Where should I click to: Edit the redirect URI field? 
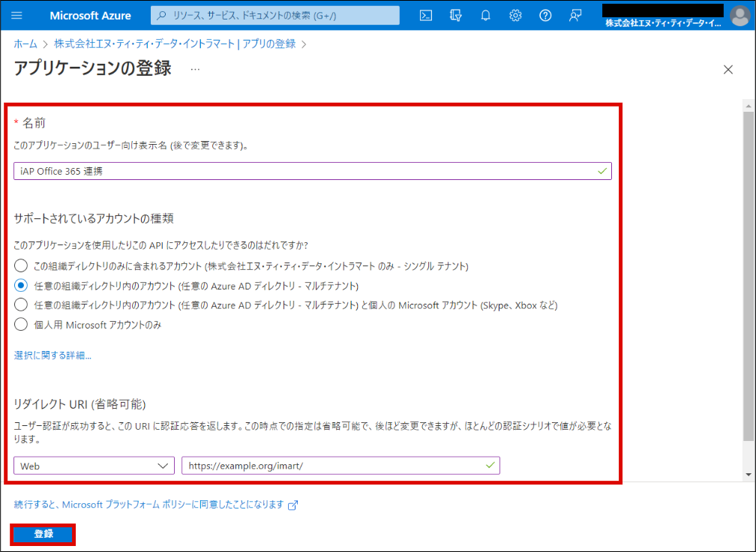[340, 466]
